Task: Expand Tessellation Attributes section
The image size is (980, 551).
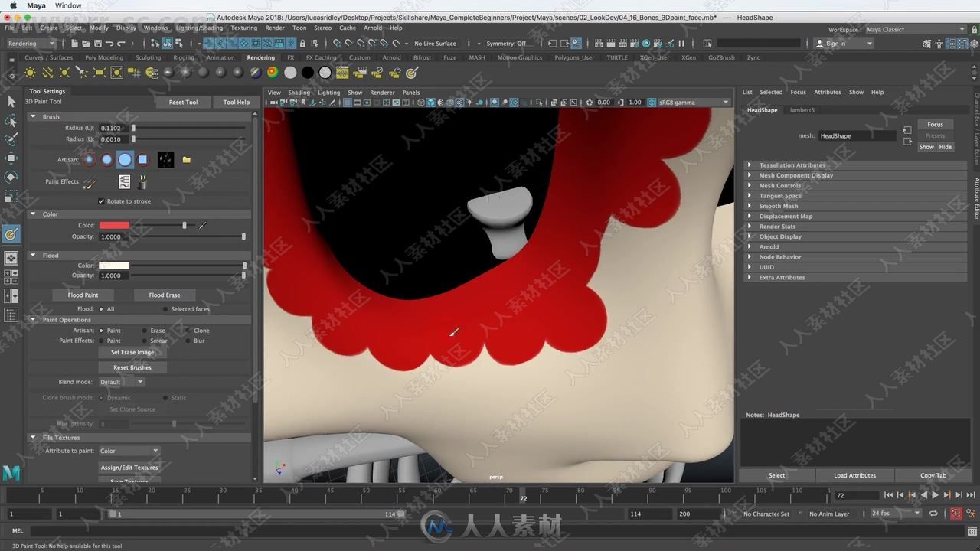Action: pyautogui.click(x=750, y=165)
